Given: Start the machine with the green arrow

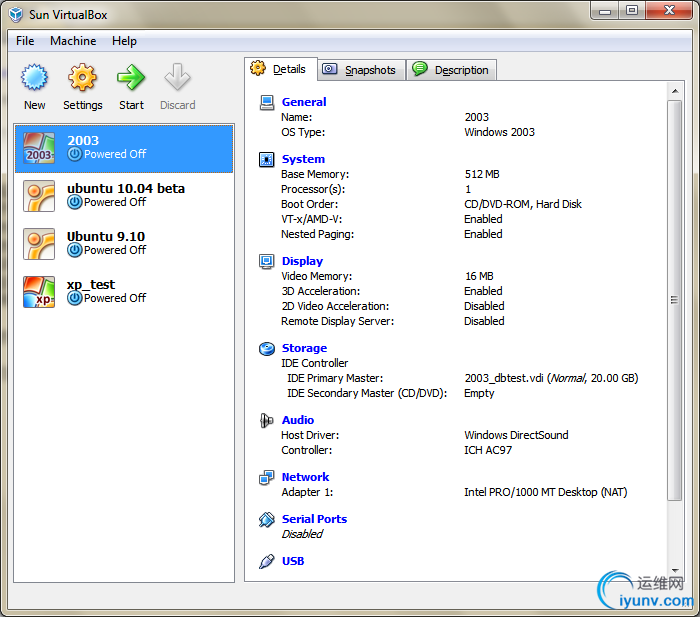Looking at the screenshot, I should pos(131,77).
